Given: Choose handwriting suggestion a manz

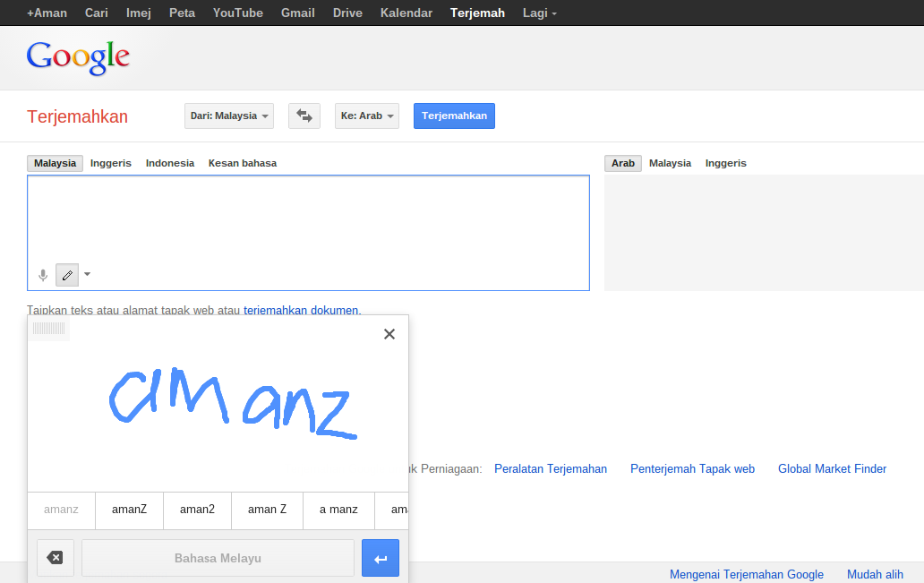Looking at the screenshot, I should (338, 510).
